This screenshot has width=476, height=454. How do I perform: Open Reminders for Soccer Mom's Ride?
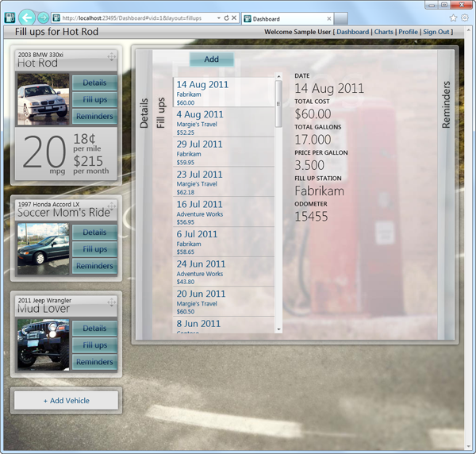tap(94, 266)
